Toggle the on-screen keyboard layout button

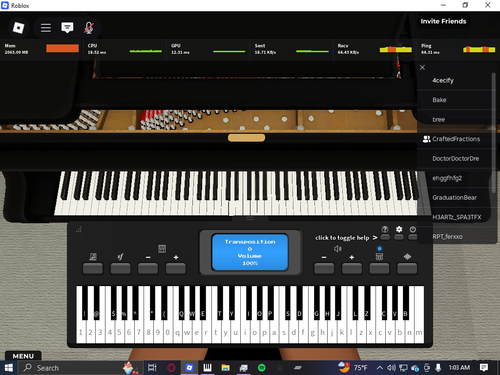pos(379,268)
